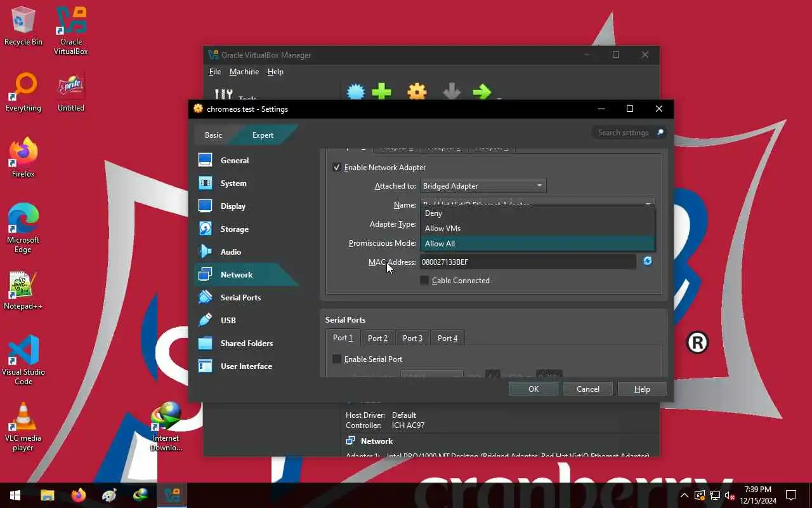Select the Network settings category
812x508 pixels.
click(246, 275)
